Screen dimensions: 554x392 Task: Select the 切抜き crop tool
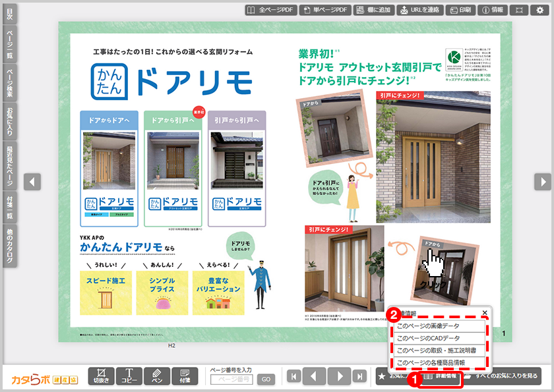pos(101,376)
